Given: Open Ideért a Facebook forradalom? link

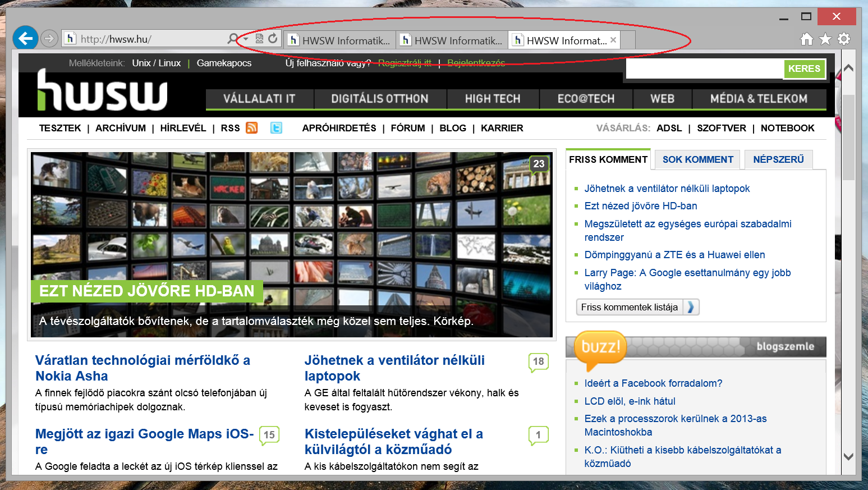Looking at the screenshot, I should click(653, 383).
